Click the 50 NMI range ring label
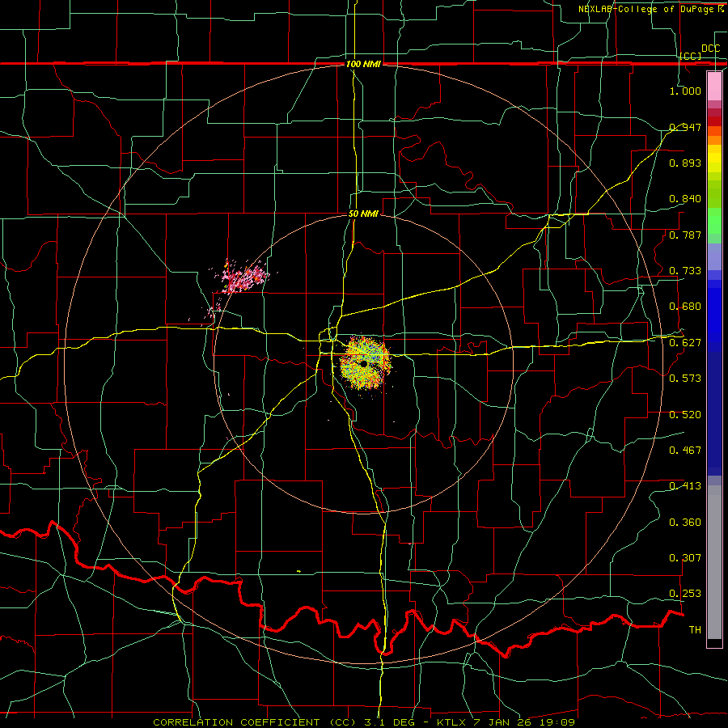 [x=363, y=214]
